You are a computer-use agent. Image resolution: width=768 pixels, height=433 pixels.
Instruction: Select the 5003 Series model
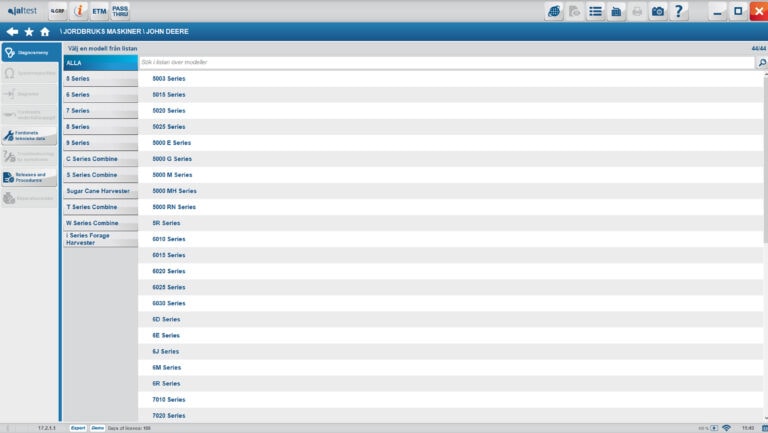click(x=451, y=79)
